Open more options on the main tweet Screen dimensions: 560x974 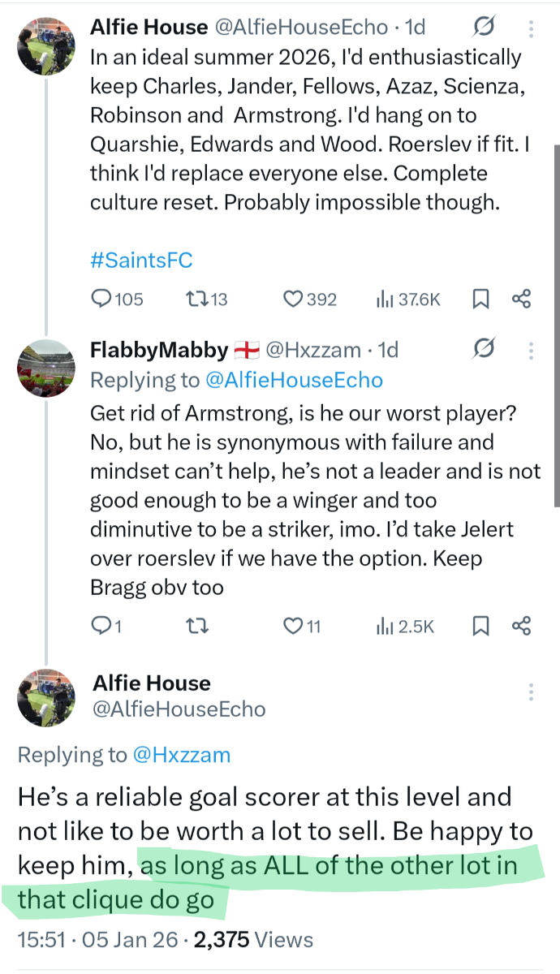point(532,692)
